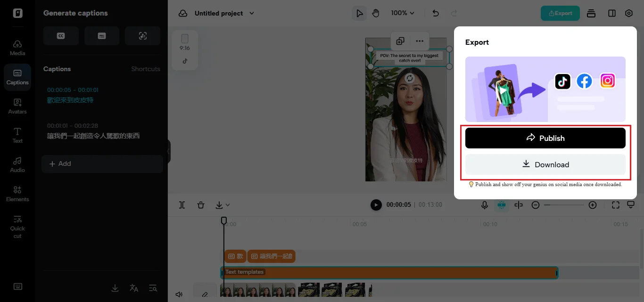The height and width of the screenshot is (302, 644).
Task: Open the Media panel in sidebar
Action: point(17,48)
